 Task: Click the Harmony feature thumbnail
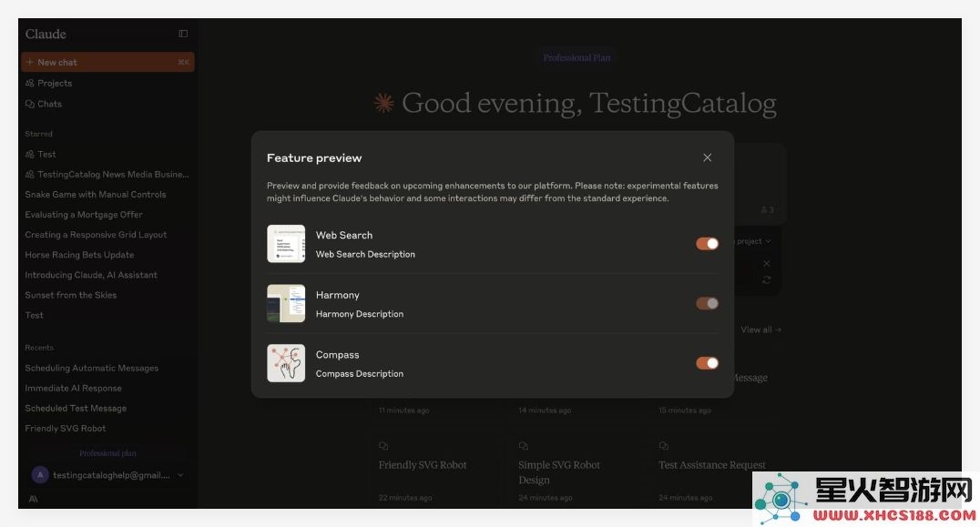pyautogui.click(x=286, y=303)
